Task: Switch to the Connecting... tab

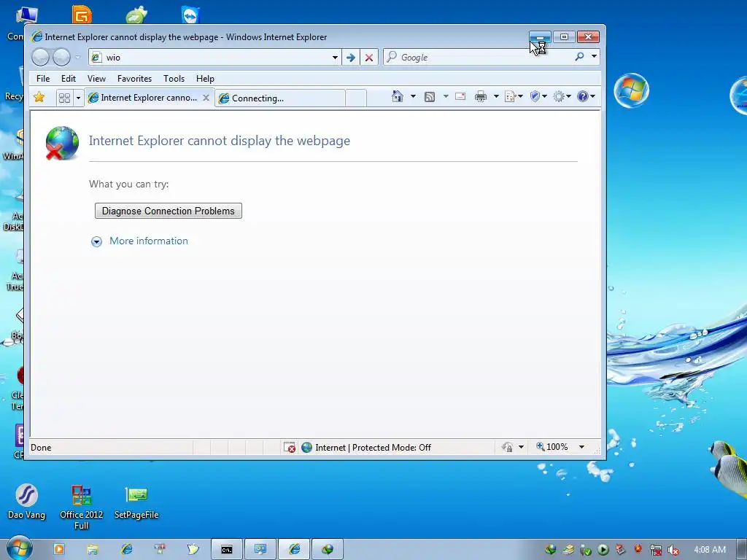Action: pos(280,98)
